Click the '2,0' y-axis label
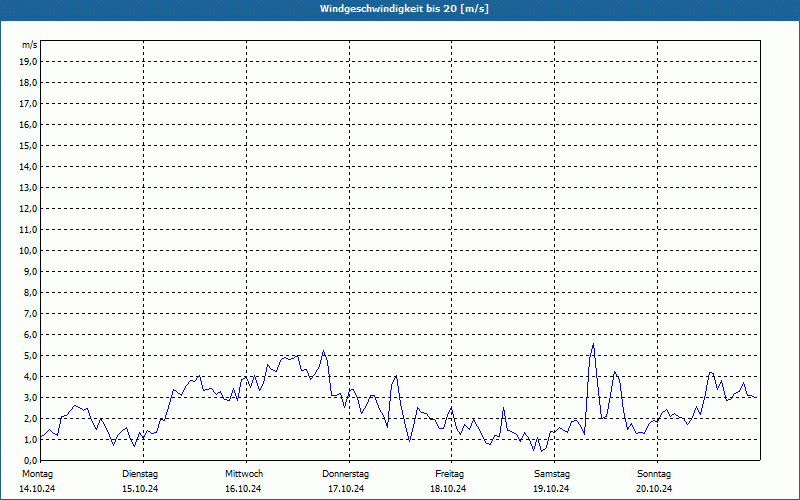 tap(30, 418)
